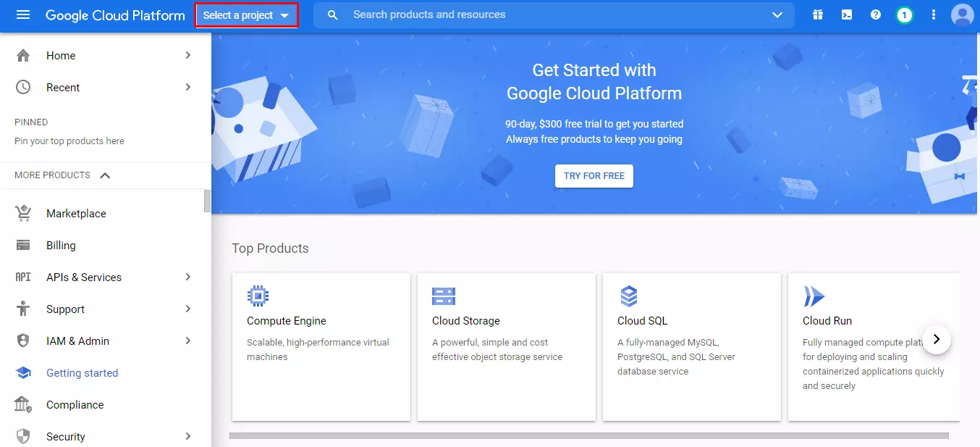Open the Cloud SQL product title
The image size is (980, 447).
[643, 321]
